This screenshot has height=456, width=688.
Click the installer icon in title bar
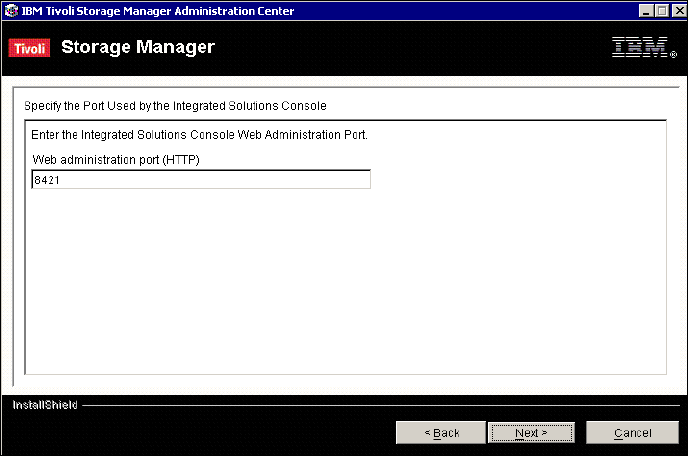click(11, 11)
